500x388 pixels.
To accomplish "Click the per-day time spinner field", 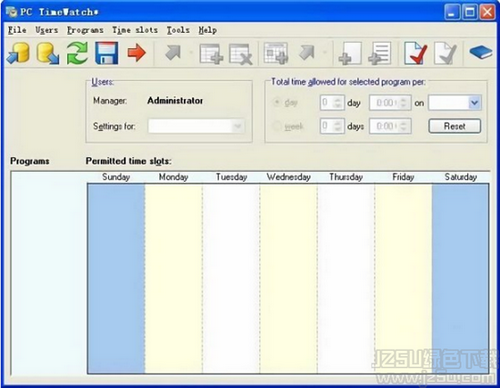I will (390, 103).
